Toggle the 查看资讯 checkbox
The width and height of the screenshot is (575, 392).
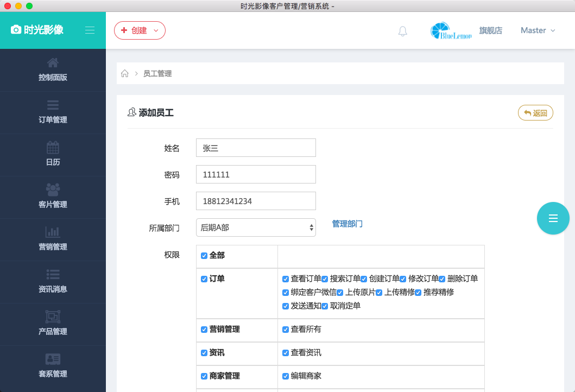pos(286,352)
